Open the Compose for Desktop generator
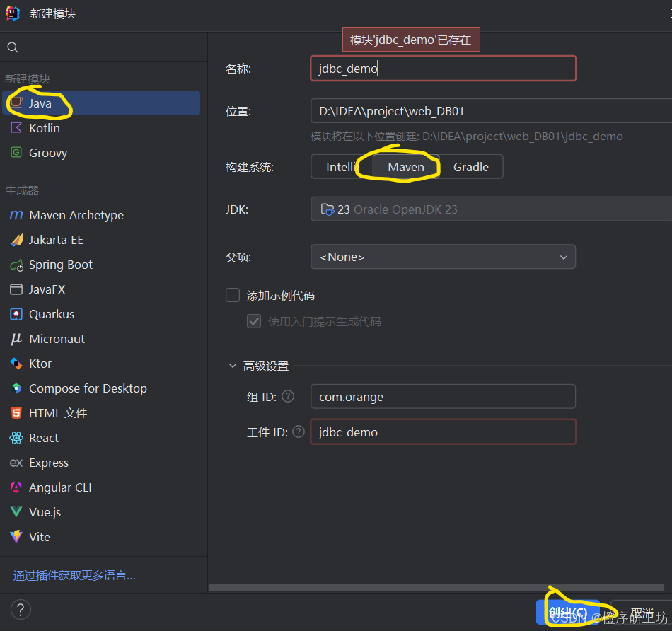 point(87,388)
